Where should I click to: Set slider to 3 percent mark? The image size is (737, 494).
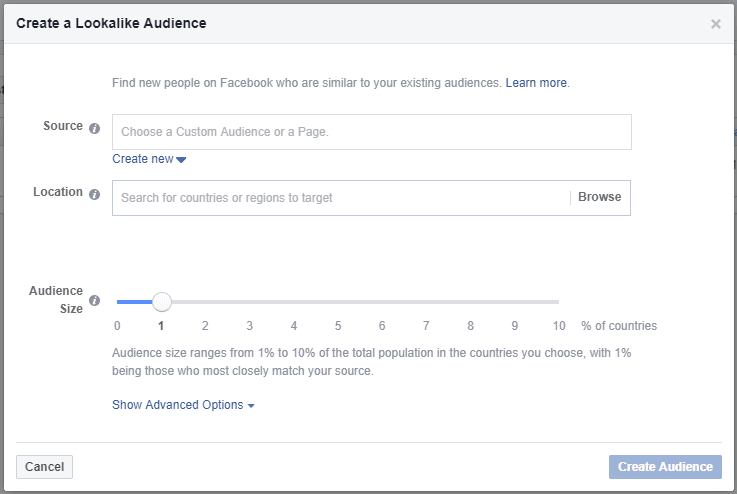point(250,302)
